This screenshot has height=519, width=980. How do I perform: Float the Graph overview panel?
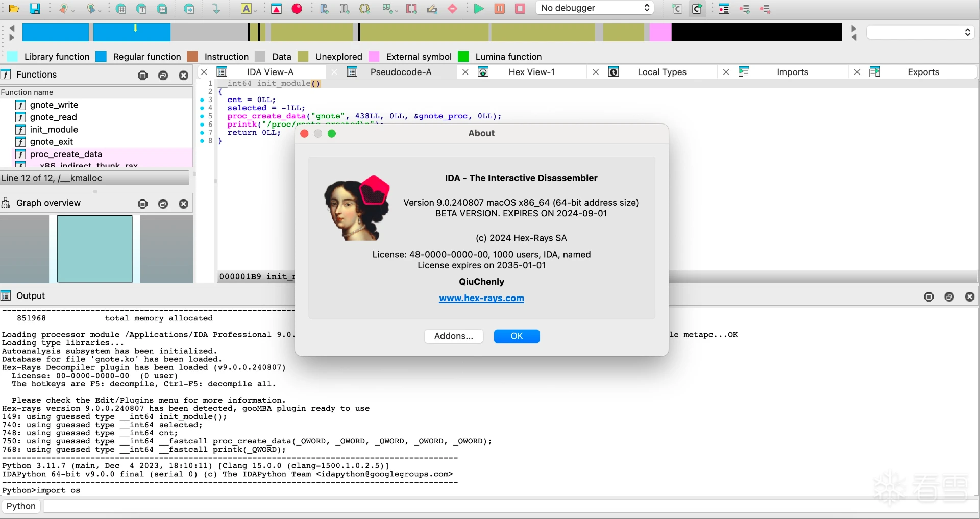point(163,204)
